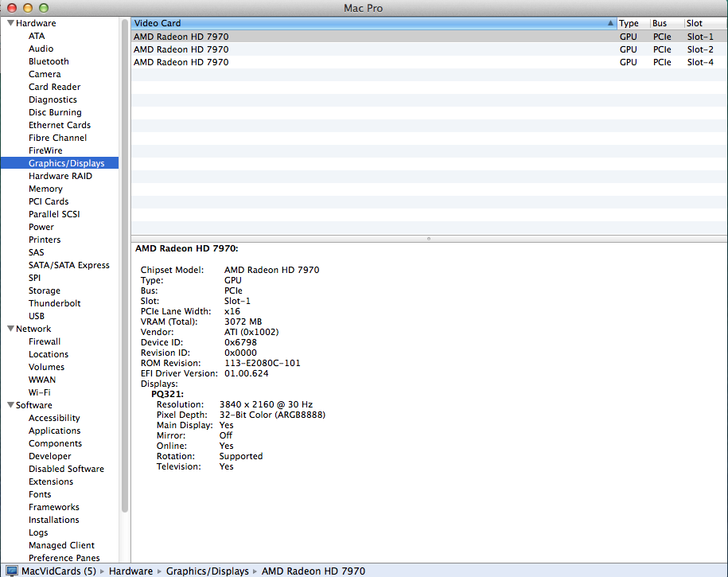728x577 pixels.
Task: Select Fibre Channel entry
Action: (x=57, y=138)
